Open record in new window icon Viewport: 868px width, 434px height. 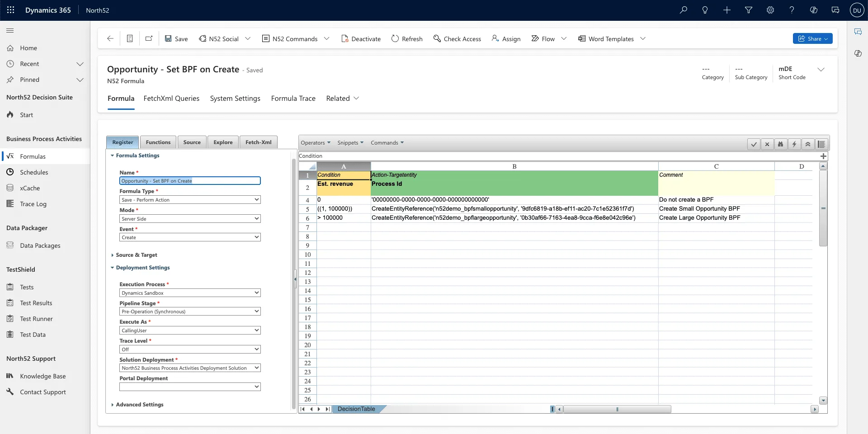[149, 38]
